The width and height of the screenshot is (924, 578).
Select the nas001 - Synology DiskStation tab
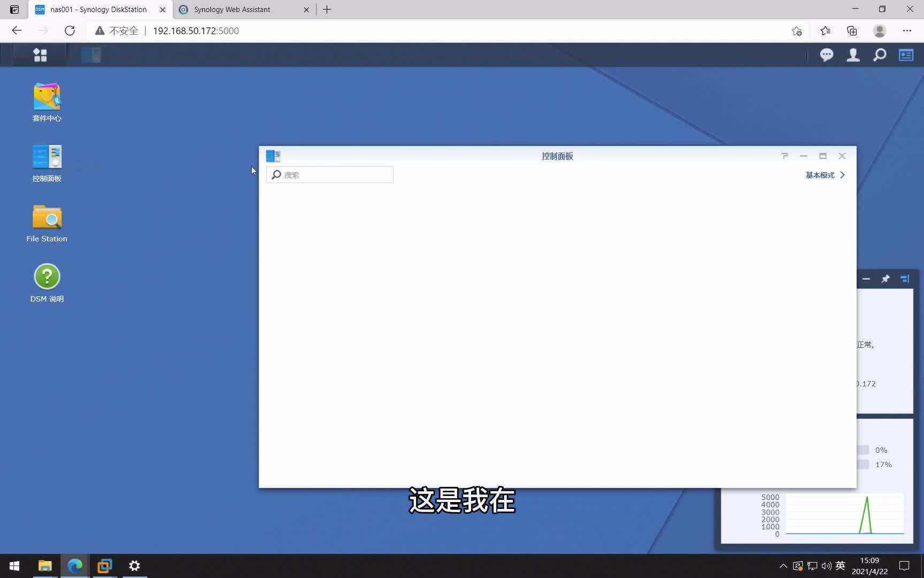coord(96,9)
